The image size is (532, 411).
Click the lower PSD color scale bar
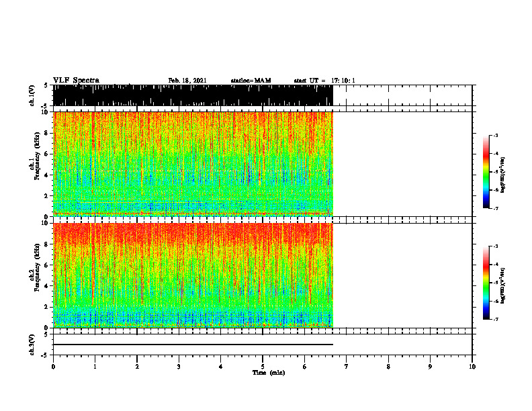pos(486,283)
